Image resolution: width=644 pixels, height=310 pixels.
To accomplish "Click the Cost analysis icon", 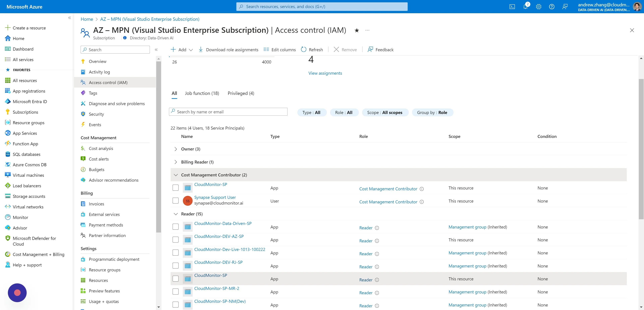I will click(x=83, y=148).
